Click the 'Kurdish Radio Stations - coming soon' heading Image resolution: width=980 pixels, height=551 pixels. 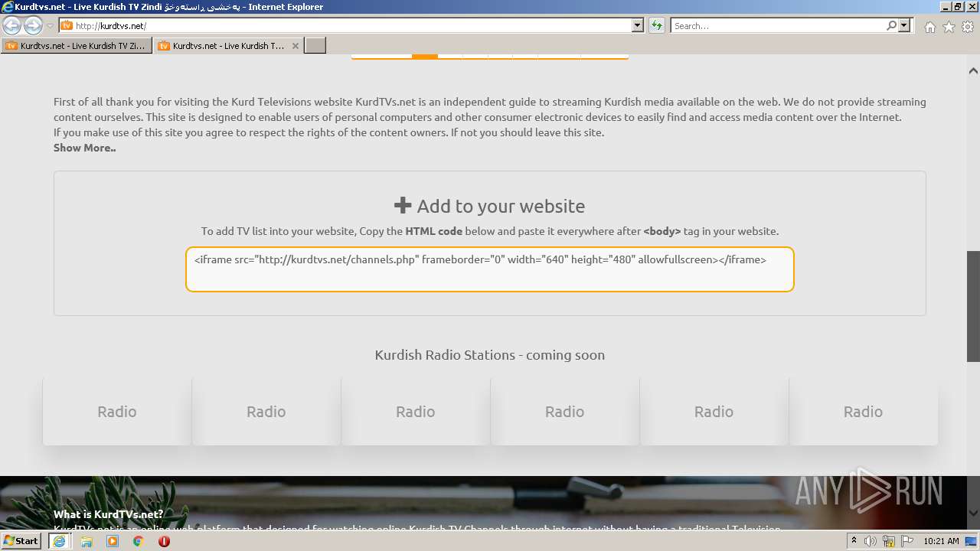[x=489, y=355]
